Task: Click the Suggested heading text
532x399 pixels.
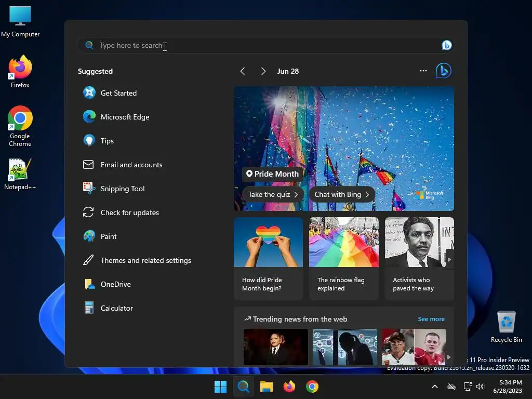Action: pos(96,71)
